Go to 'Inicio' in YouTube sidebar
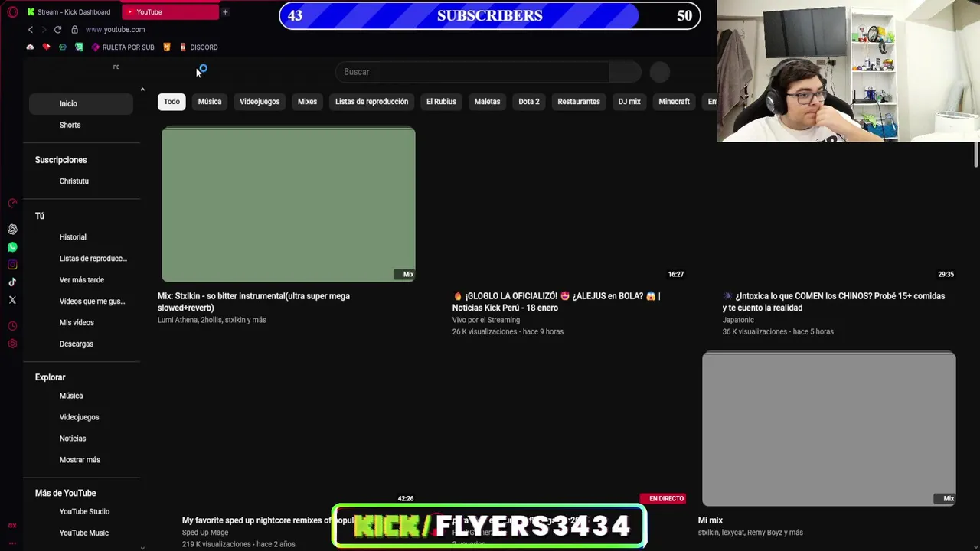The width and height of the screenshot is (980, 551). click(x=81, y=103)
